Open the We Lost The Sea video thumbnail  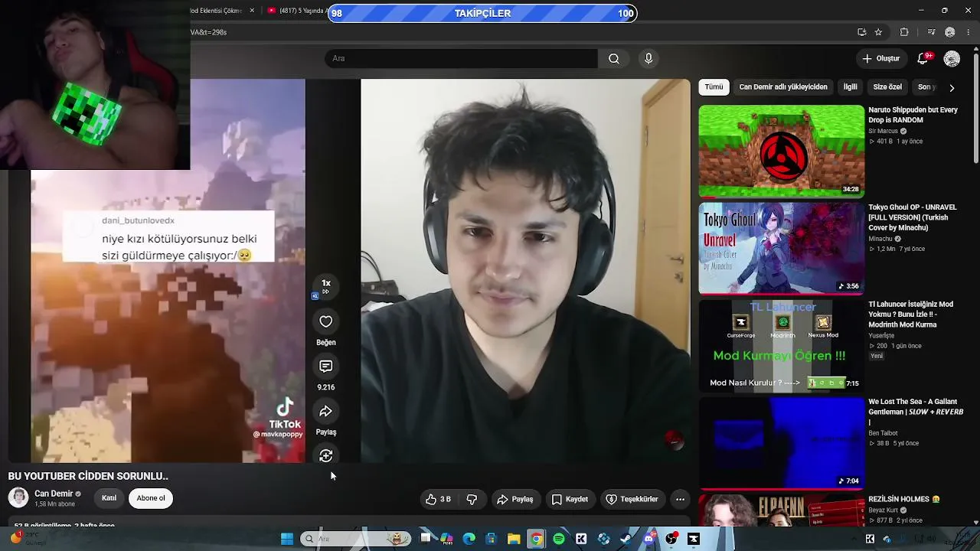tap(781, 443)
